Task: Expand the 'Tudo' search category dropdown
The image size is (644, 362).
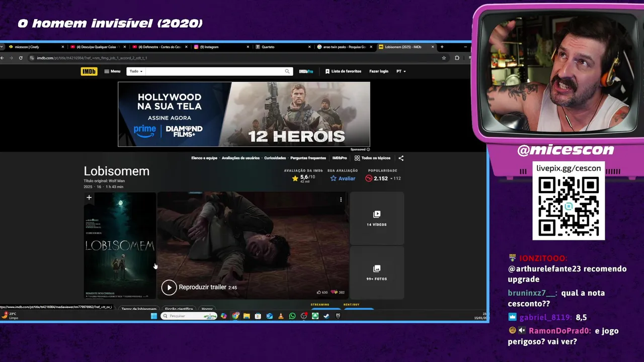Action: click(136, 71)
